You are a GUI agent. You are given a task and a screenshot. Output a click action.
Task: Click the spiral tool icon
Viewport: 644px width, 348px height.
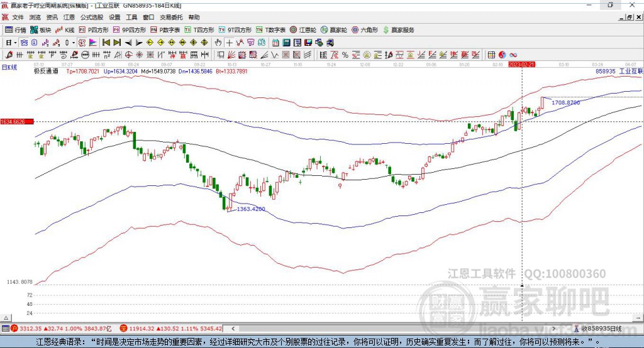click(x=64, y=55)
